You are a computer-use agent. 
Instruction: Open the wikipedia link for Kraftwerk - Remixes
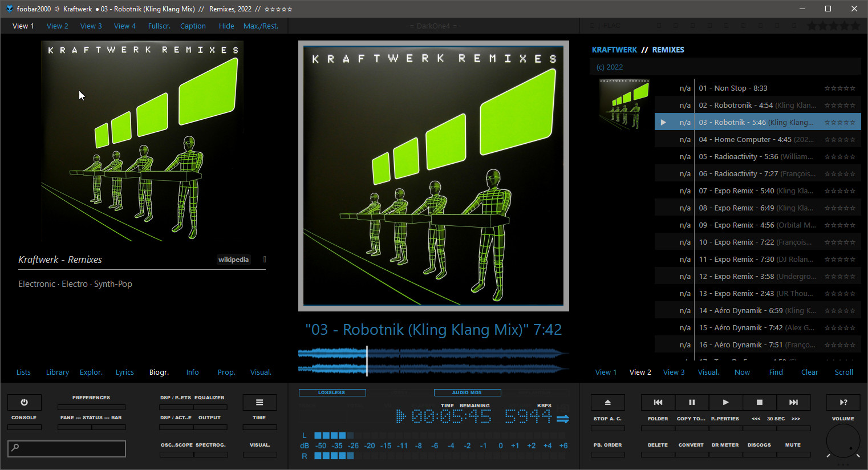[234, 260]
